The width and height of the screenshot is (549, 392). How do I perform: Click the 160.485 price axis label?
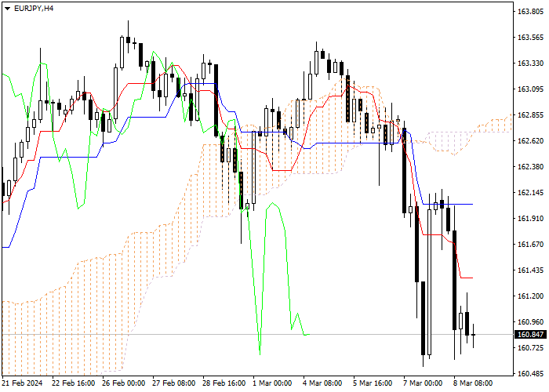(x=530, y=374)
